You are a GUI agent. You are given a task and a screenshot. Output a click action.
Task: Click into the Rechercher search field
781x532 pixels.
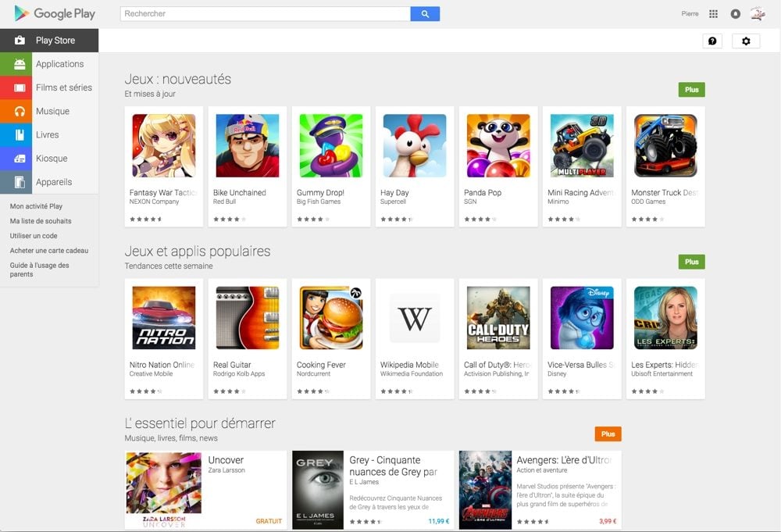coord(266,14)
